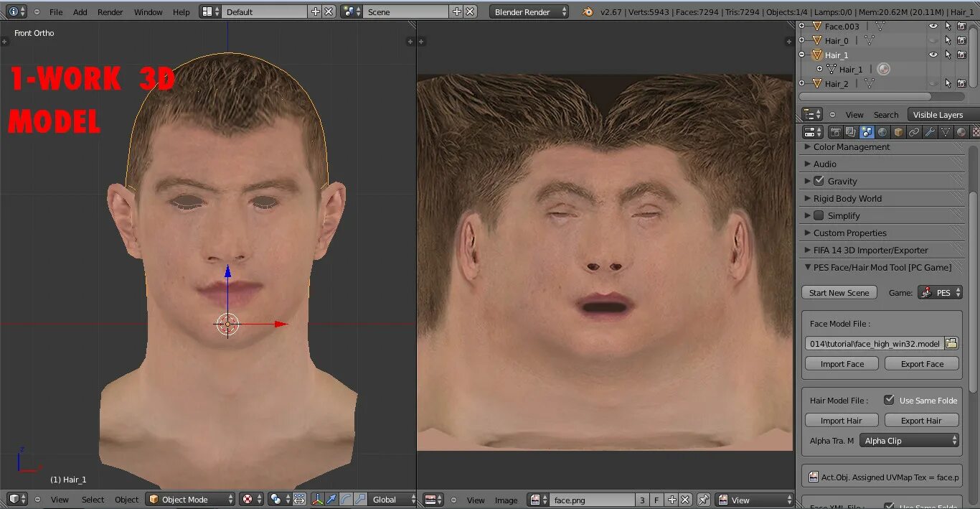
Task: Toggle visibility eye of Hair_1 object
Action: tap(933, 55)
